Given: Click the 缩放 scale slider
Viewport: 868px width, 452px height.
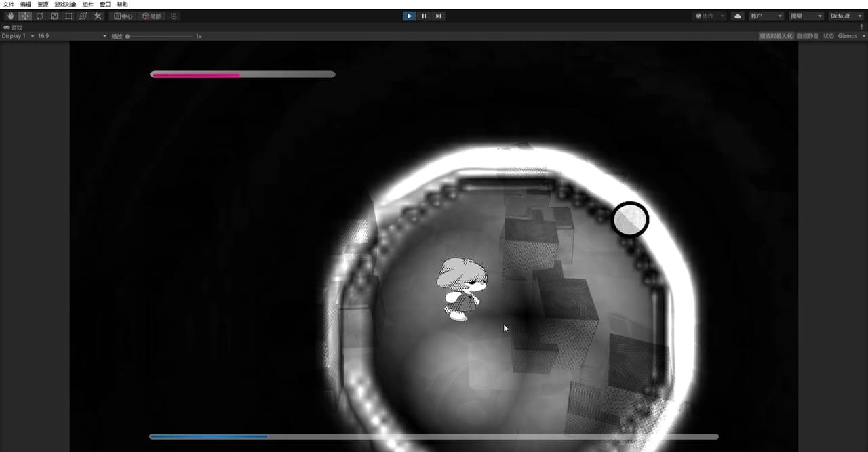Looking at the screenshot, I should [x=160, y=36].
